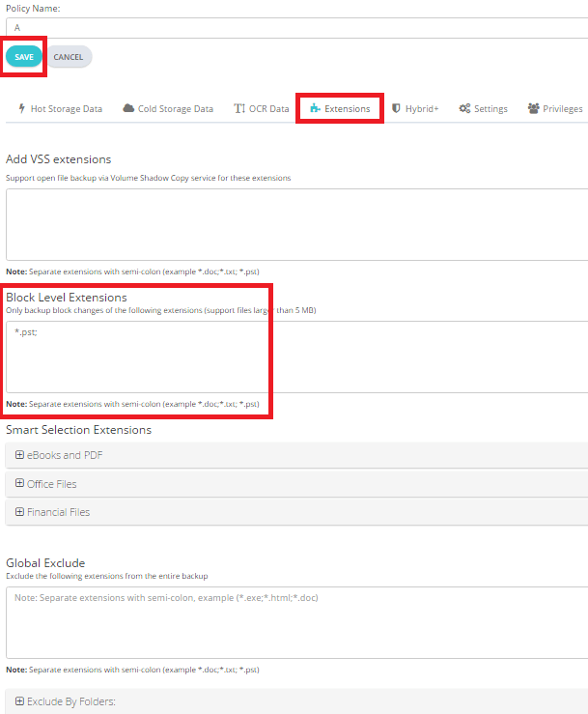Open the Settings tab
Screen dimensions: 588x714
pos(483,109)
